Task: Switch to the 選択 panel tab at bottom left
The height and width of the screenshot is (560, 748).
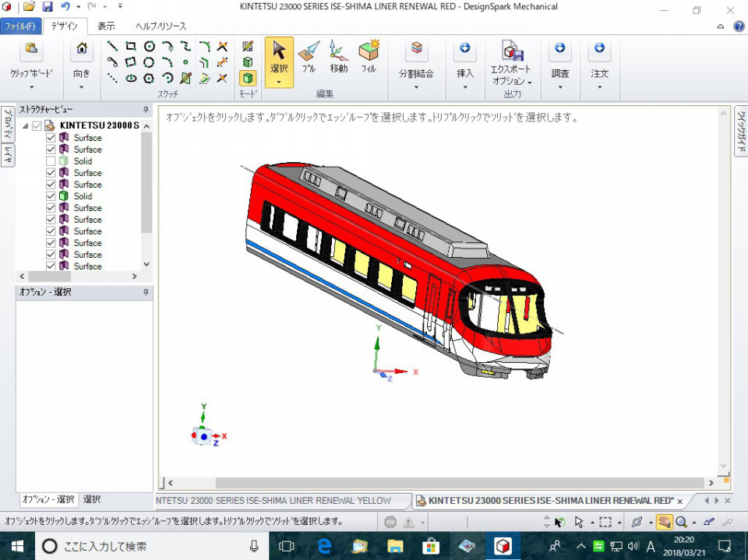Action: 92,499
